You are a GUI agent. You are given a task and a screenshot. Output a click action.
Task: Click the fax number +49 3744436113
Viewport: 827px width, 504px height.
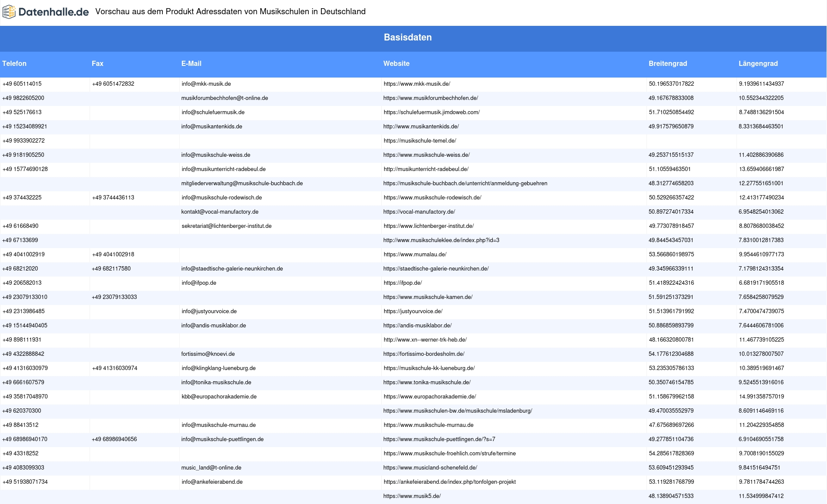point(113,198)
